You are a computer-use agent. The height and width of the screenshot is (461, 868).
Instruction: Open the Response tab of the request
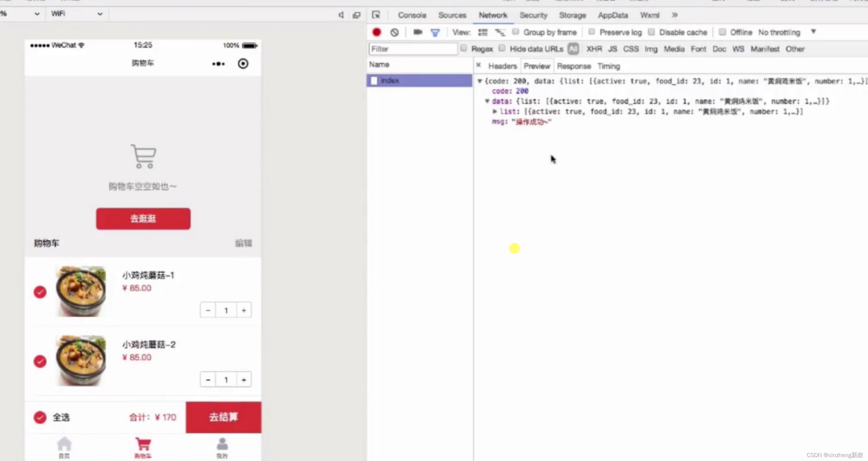[574, 66]
